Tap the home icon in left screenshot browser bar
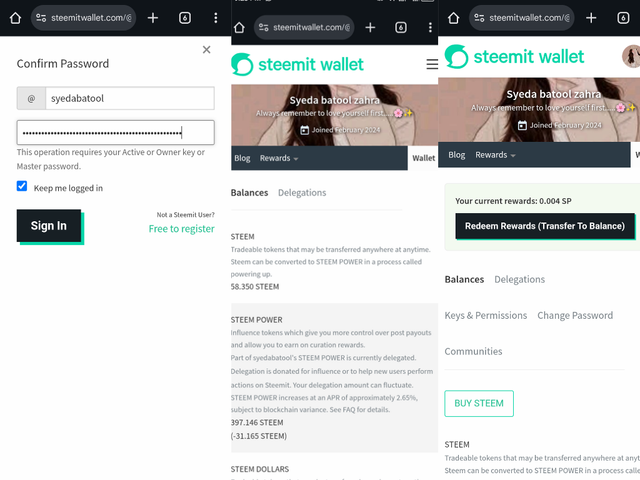This screenshot has height=480, width=640. tap(16, 18)
